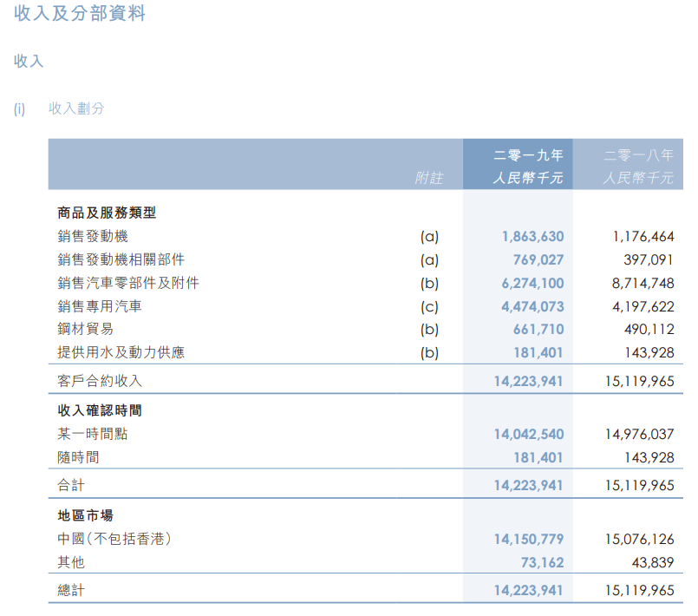Click the 地區市場 section heading
The width and height of the screenshot is (698, 616).
(86, 514)
